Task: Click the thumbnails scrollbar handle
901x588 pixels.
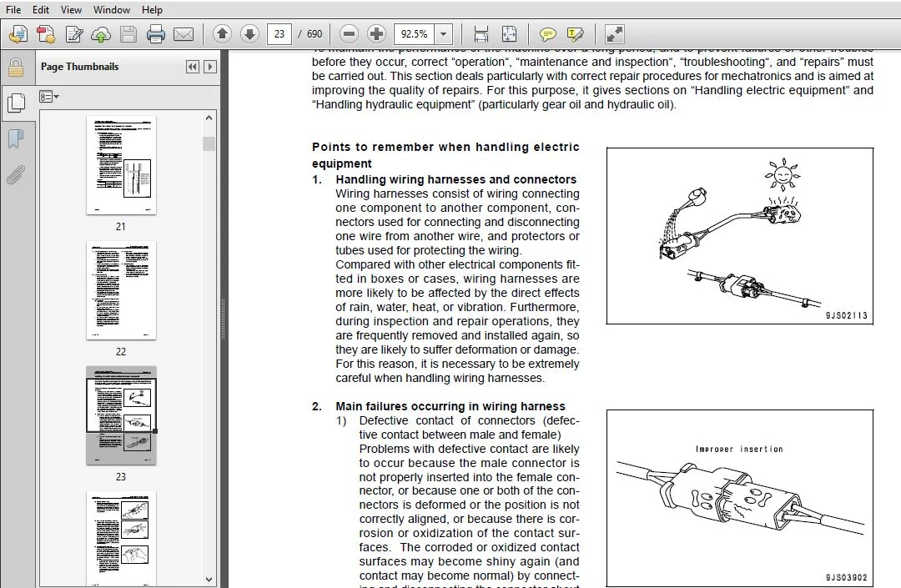Action: click(x=209, y=143)
